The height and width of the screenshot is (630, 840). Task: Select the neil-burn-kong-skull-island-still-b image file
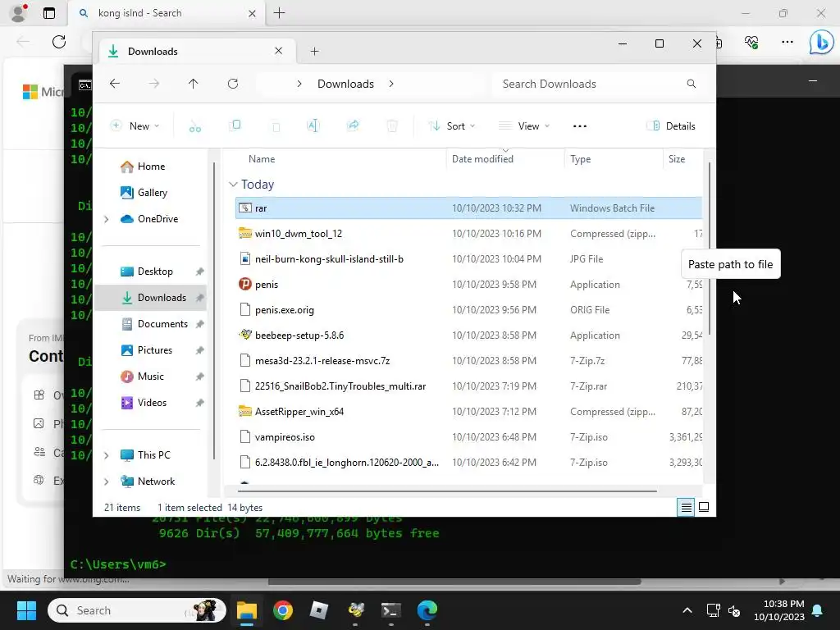pyautogui.click(x=468, y=259)
